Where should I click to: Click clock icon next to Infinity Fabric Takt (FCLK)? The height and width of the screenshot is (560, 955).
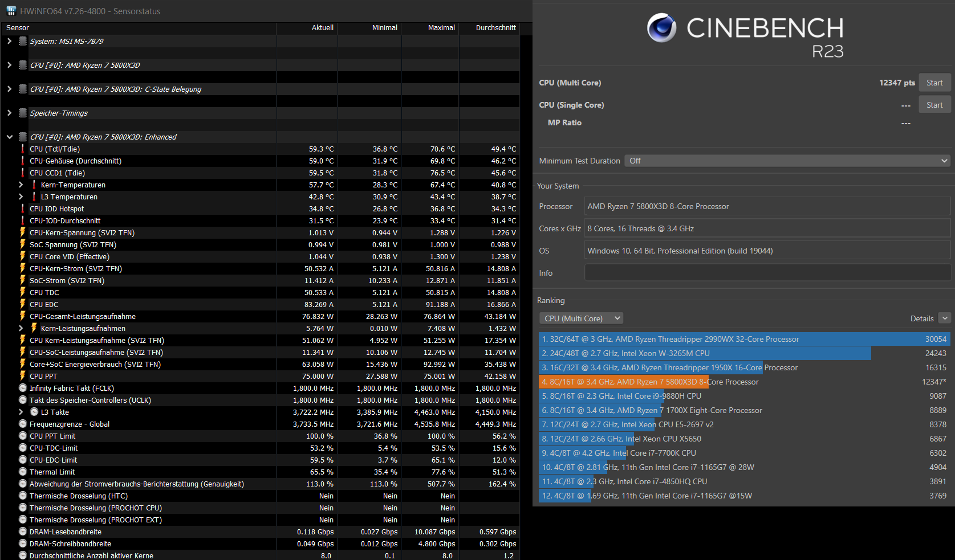23,388
